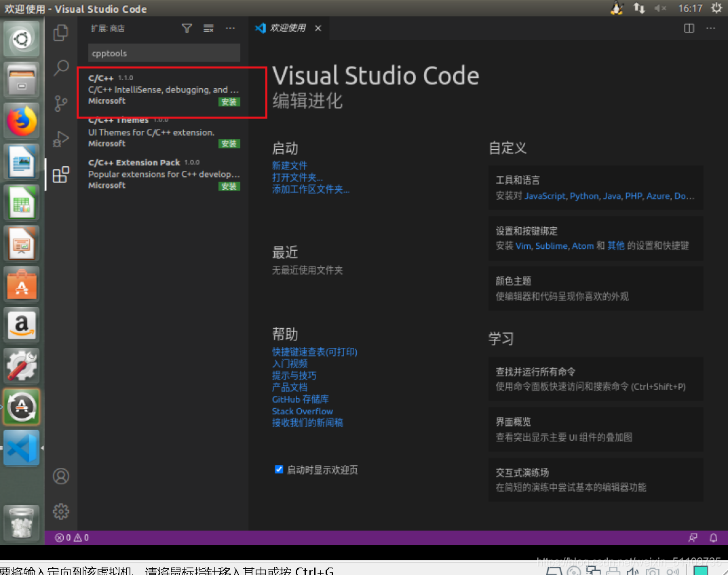
Task: Click the VS Code icon in dock
Action: (x=21, y=448)
